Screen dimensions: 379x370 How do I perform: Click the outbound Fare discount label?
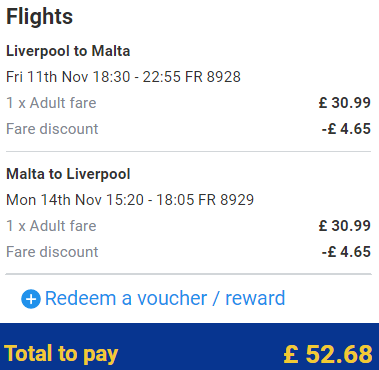[52, 129]
